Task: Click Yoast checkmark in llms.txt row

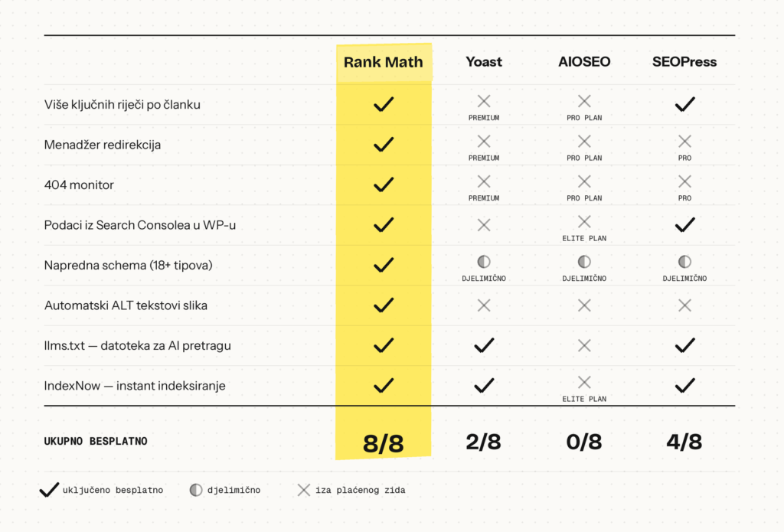Action: (484, 345)
